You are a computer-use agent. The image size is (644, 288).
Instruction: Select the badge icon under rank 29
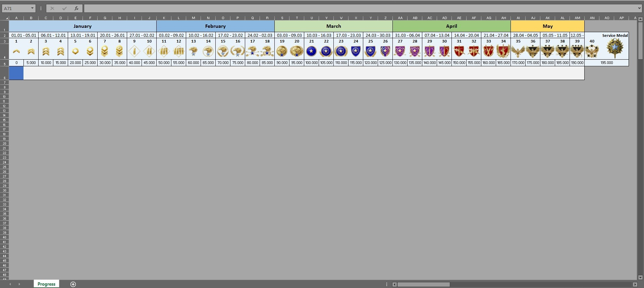[429, 51]
